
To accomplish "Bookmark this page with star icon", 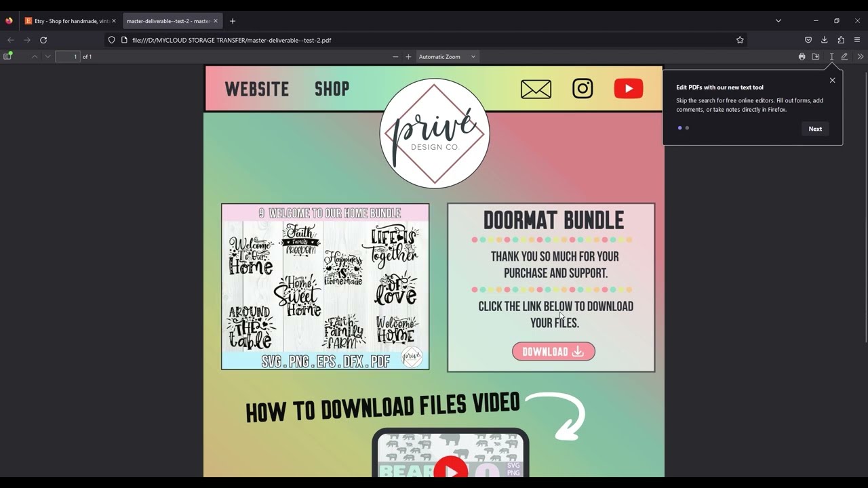I will click(x=740, y=40).
